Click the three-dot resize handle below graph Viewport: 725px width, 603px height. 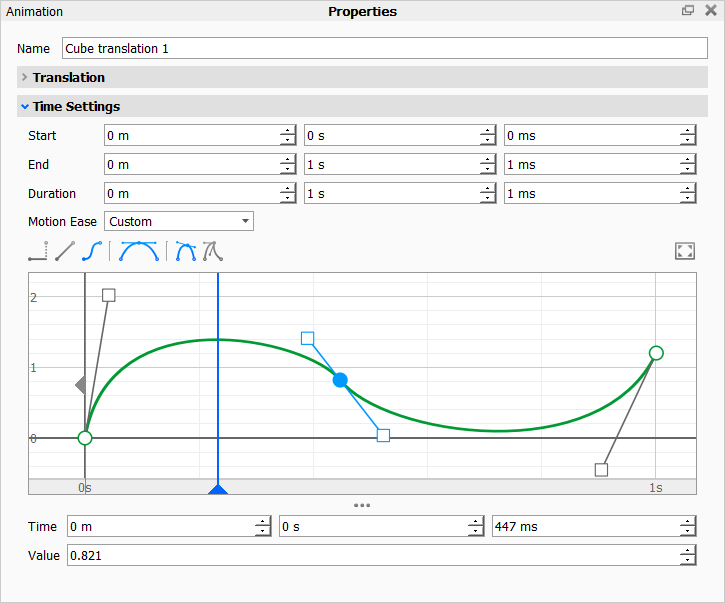362,506
